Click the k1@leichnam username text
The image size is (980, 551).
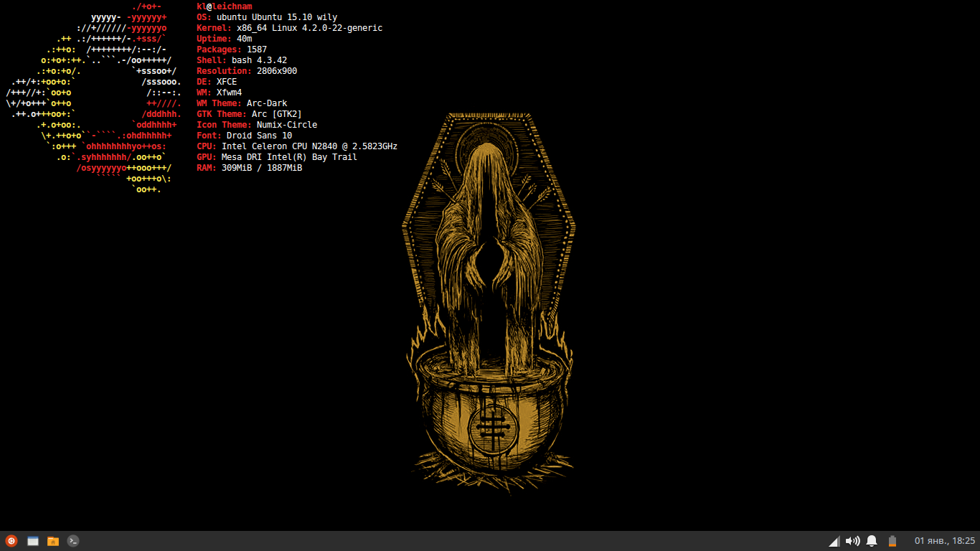[224, 6]
